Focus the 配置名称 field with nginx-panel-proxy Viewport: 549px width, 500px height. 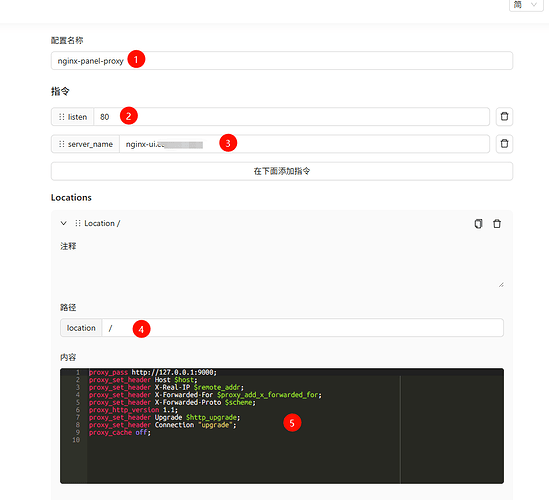click(282, 61)
